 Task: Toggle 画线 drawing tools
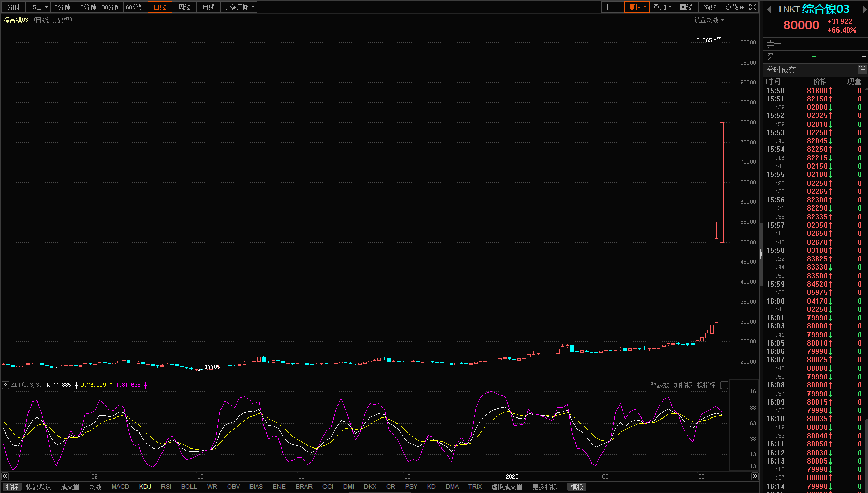coord(686,7)
